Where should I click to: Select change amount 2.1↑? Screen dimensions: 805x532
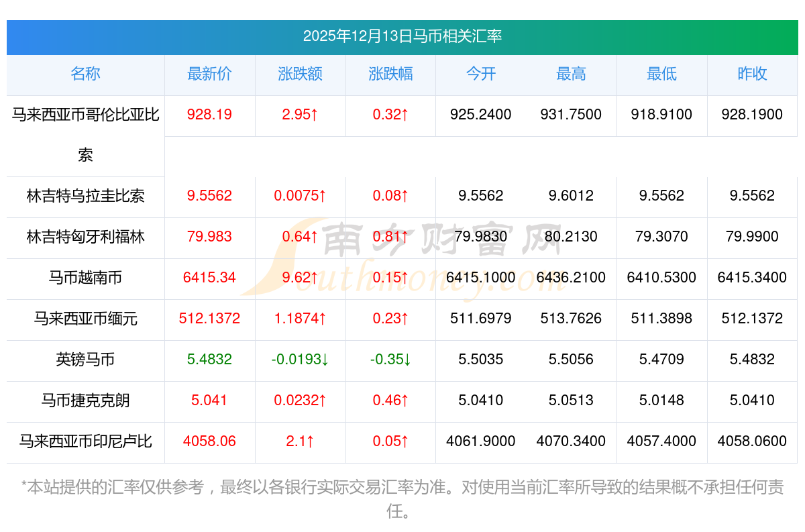(x=300, y=441)
